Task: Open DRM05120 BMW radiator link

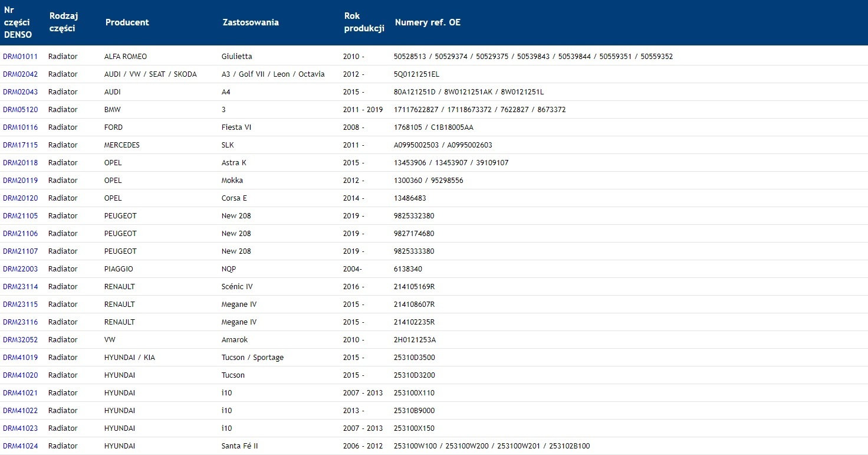Action: point(20,110)
